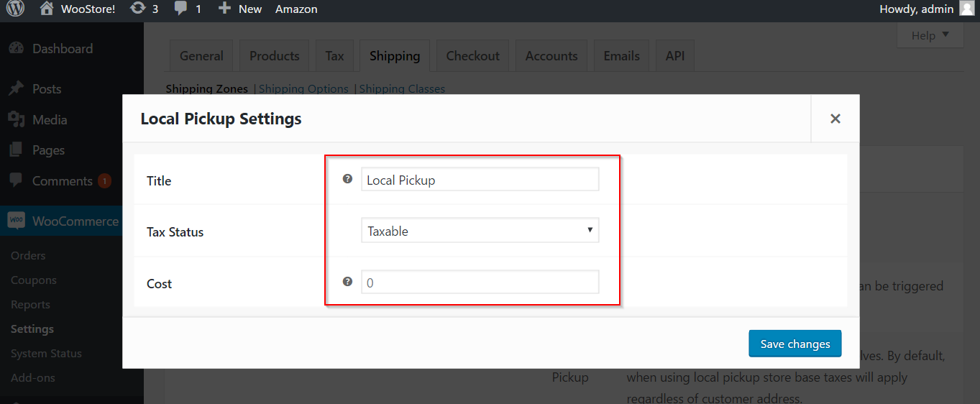Open the System Status submenu
The height and width of the screenshot is (404, 980).
point(46,354)
